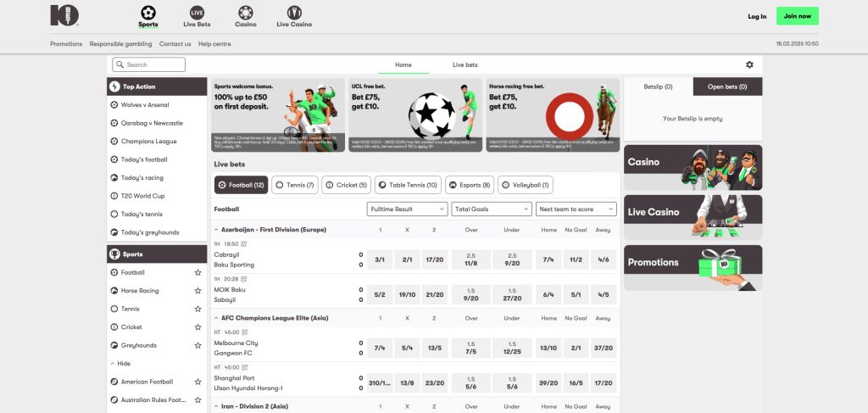
Task: Open the Casino promo tile
Action: click(693, 168)
